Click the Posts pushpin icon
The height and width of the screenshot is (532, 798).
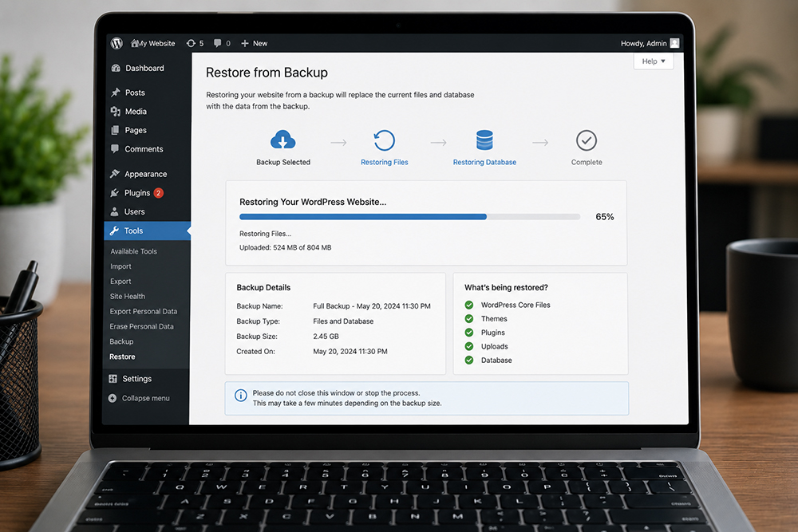116,92
